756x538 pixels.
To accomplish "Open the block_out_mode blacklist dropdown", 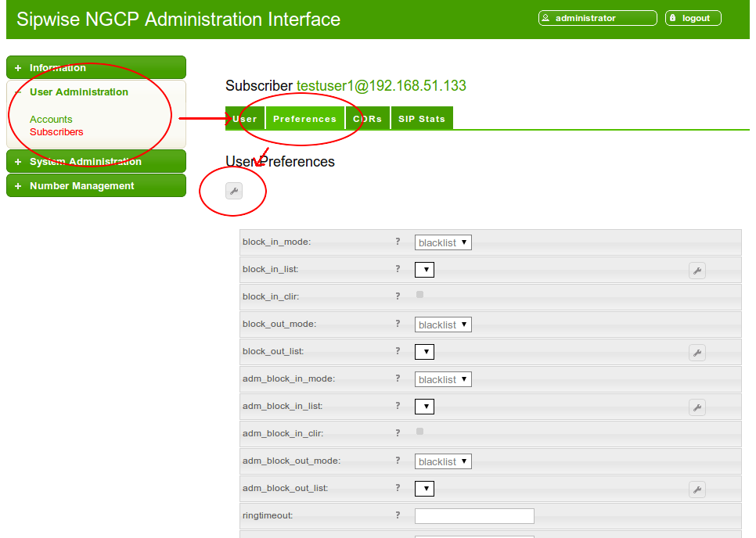I will tap(443, 325).
